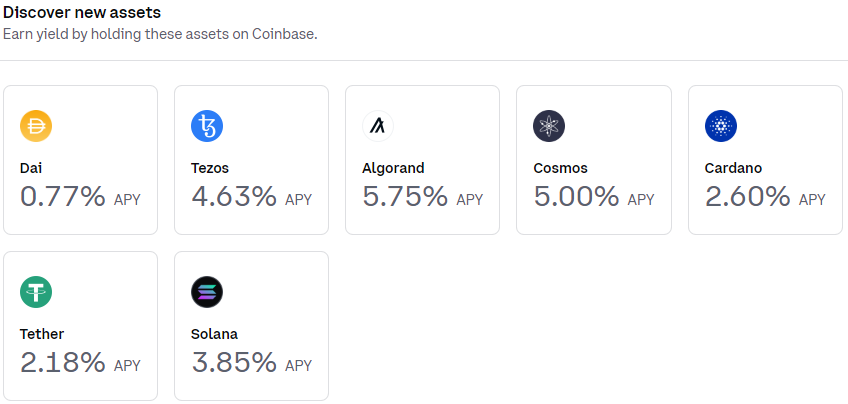The image size is (848, 404).
Task: Click Cosmos 5.00% APY value
Action: pyautogui.click(x=576, y=197)
